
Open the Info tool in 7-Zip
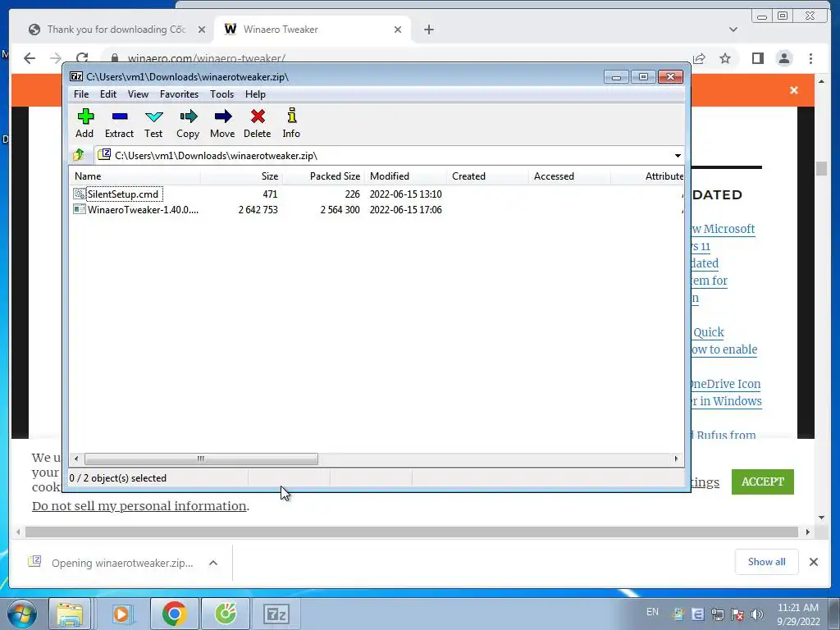[x=291, y=123]
